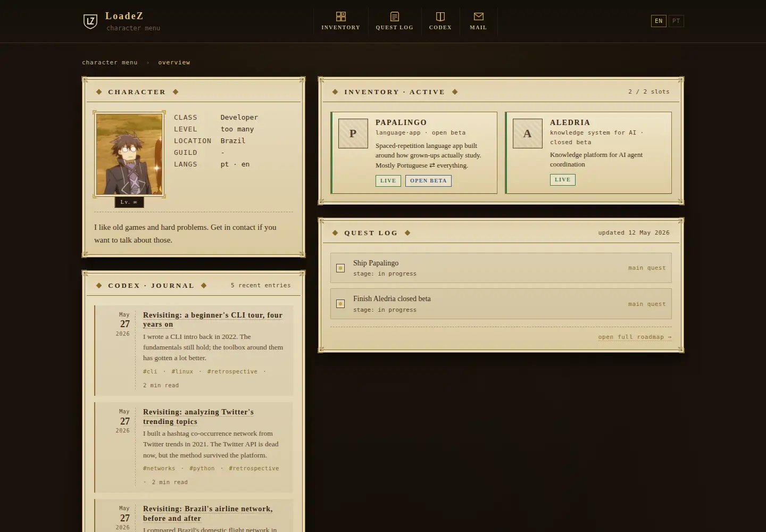Open 'Revisiting: Brazil's airline network' article

pos(208,513)
